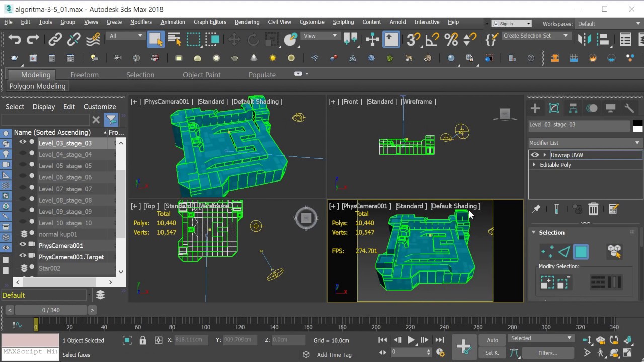Screen dimensions: 644x362
Task: Expand the Unwrap UVW modifier sub-levels
Action: tap(545, 155)
